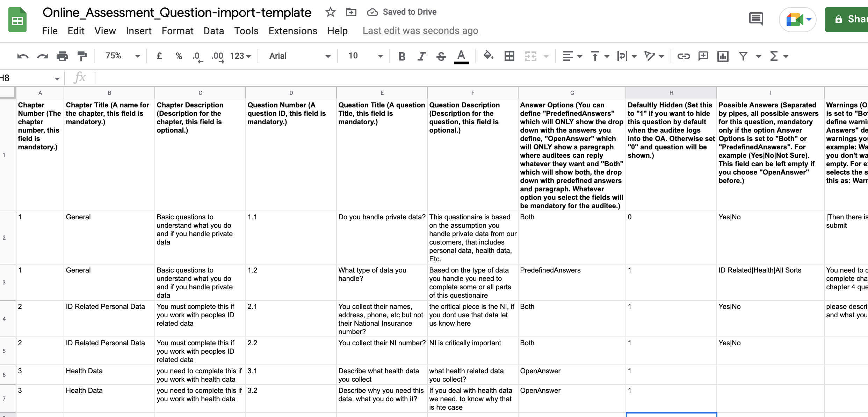Open the font size 10 dropdown
868x417 pixels.
pos(366,56)
